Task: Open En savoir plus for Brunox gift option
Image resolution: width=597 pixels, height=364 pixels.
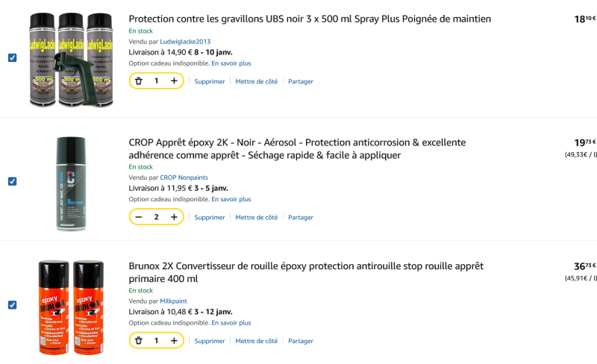Action: [x=231, y=323]
